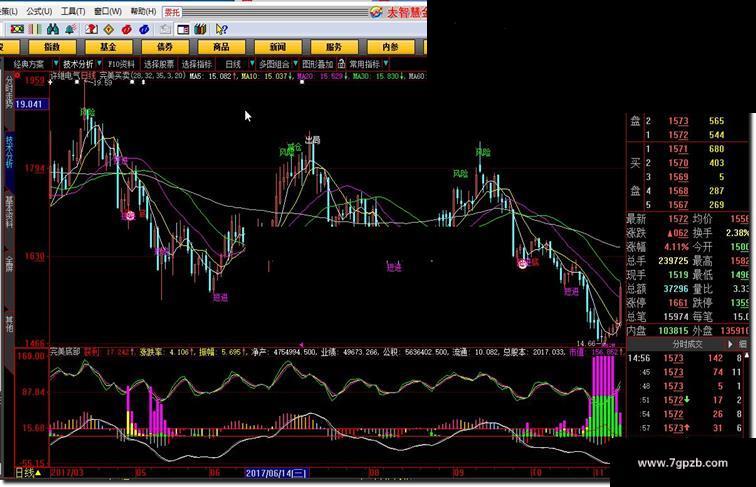Click 常用指标 in the toolbar

(x=364, y=64)
